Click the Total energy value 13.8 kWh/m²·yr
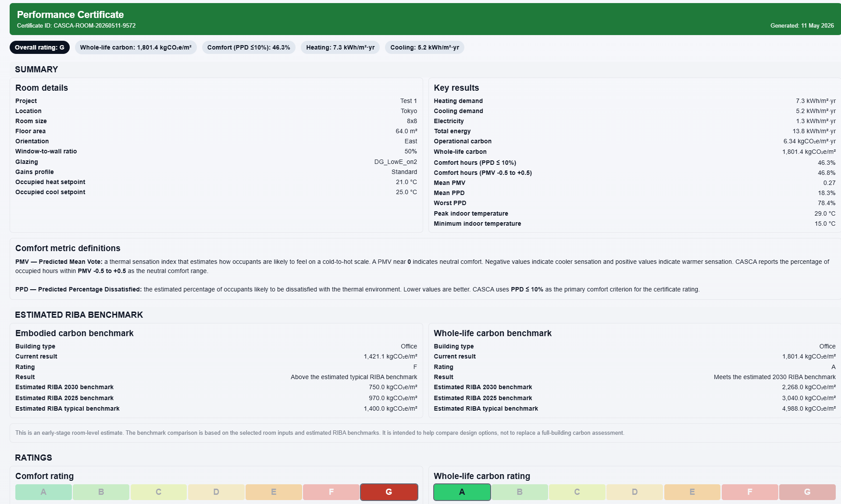The image size is (841, 504). pyautogui.click(x=814, y=131)
